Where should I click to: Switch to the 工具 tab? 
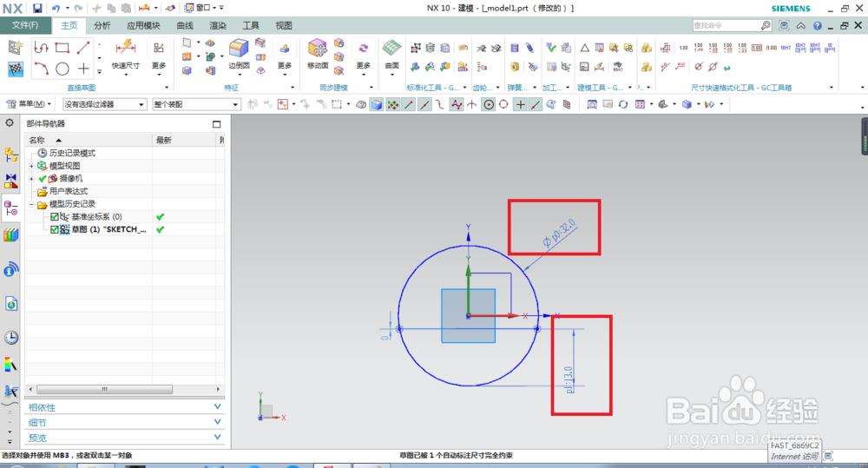tap(251, 25)
